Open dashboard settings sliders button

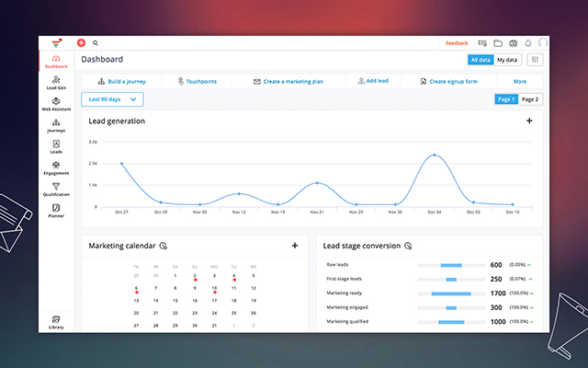pyautogui.click(x=535, y=60)
